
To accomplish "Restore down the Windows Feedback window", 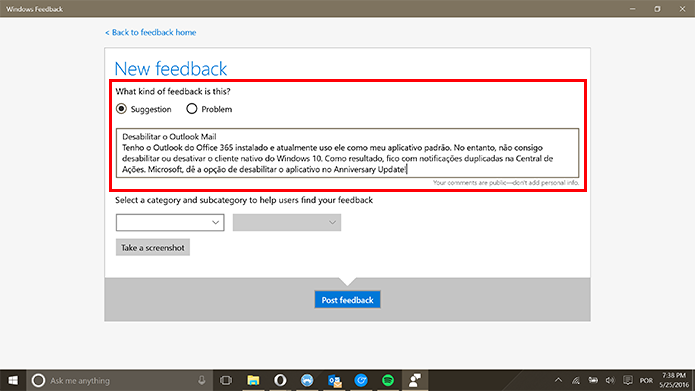I will pos(657,9).
